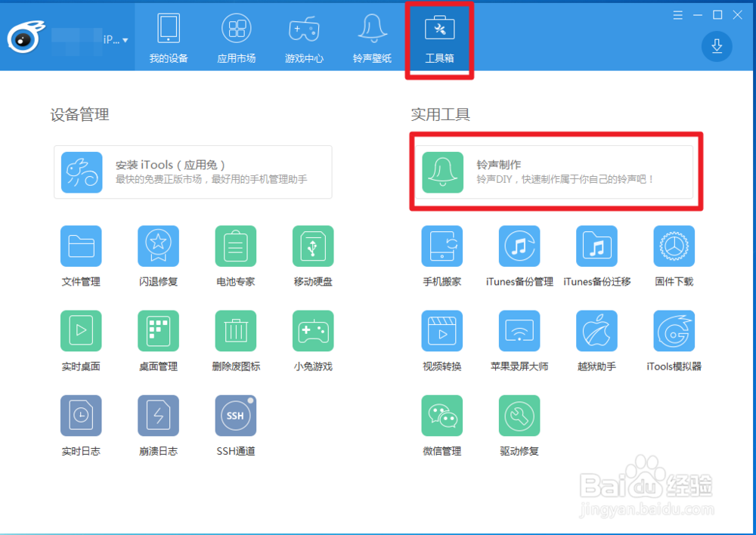Open the 移动硬盘 mobile disk tool
Viewport: 756px width, 535px height.
click(x=313, y=246)
